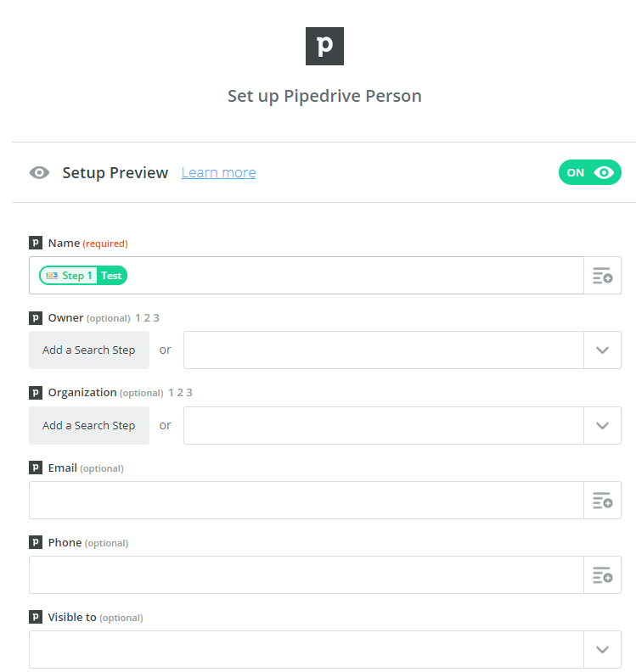The image size is (636, 672).
Task: Open insert-field icon for Email field
Action: 602,501
